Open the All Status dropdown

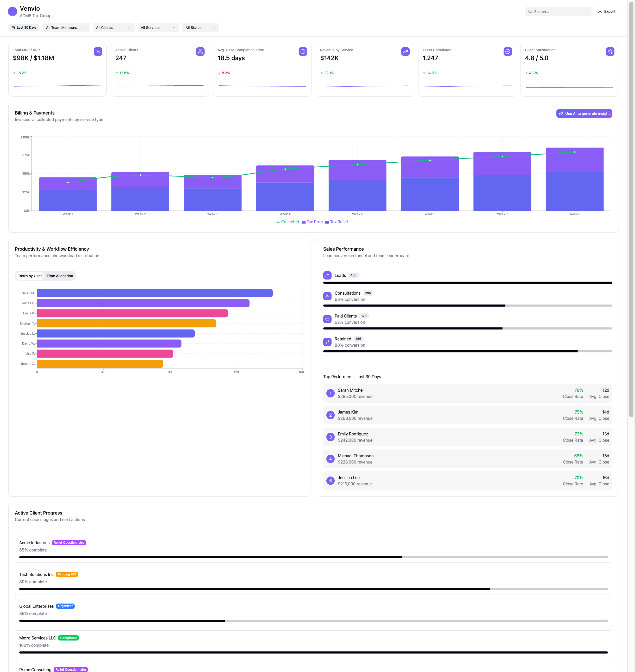pos(200,28)
